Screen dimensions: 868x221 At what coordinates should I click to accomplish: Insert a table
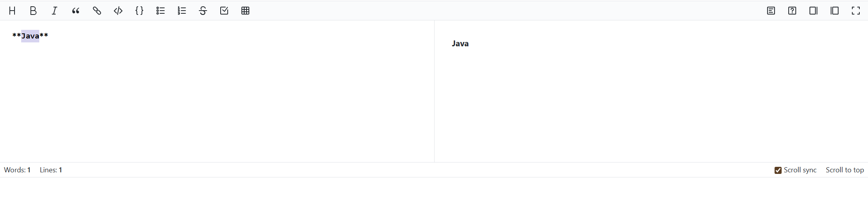[x=245, y=11]
